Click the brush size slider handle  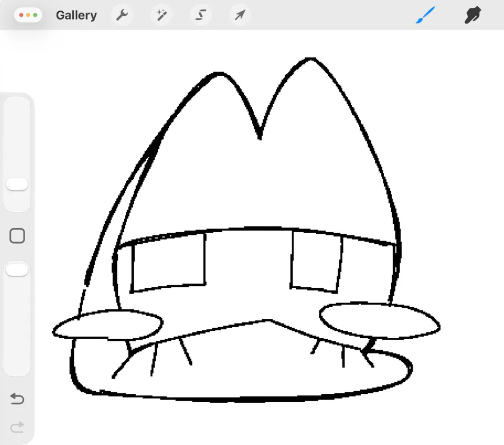point(17,184)
